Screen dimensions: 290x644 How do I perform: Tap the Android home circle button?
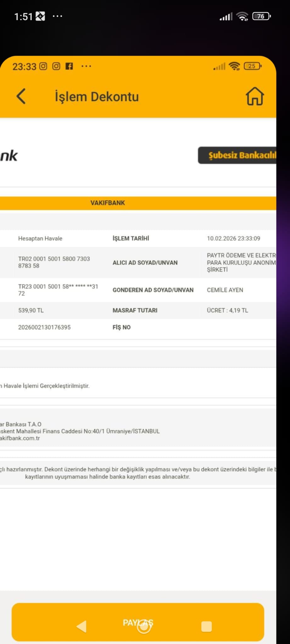coord(144,626)
